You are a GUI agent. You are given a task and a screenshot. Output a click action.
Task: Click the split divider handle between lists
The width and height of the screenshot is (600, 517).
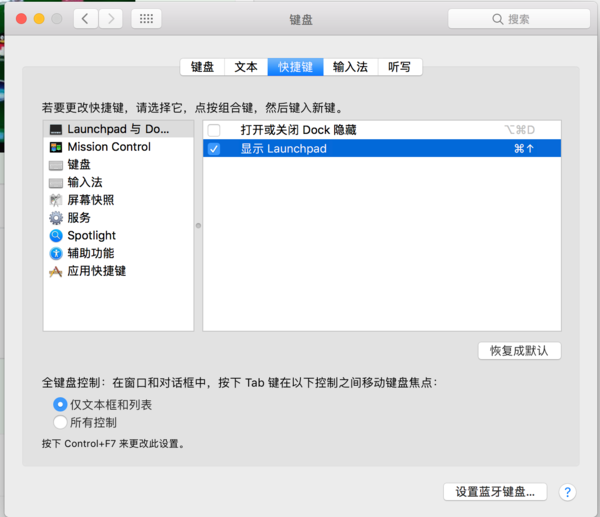coord(198,225)
